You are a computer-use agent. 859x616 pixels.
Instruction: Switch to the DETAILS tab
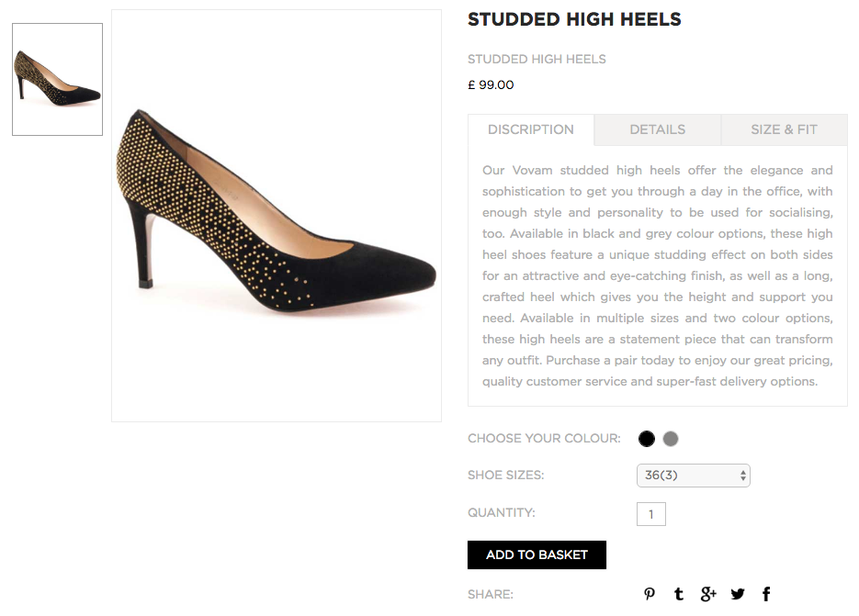(658, 129)
